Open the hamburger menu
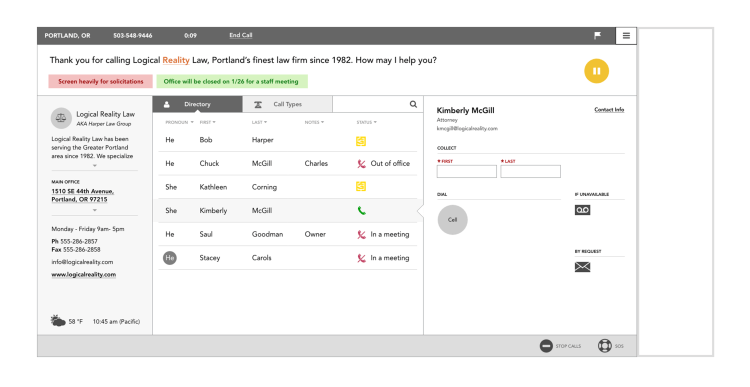The width and height of the screenshot is (750, 387). click(x=626, y=35)
